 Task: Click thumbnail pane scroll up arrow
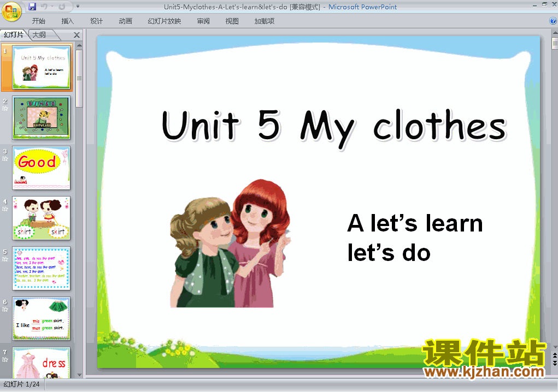79,45
